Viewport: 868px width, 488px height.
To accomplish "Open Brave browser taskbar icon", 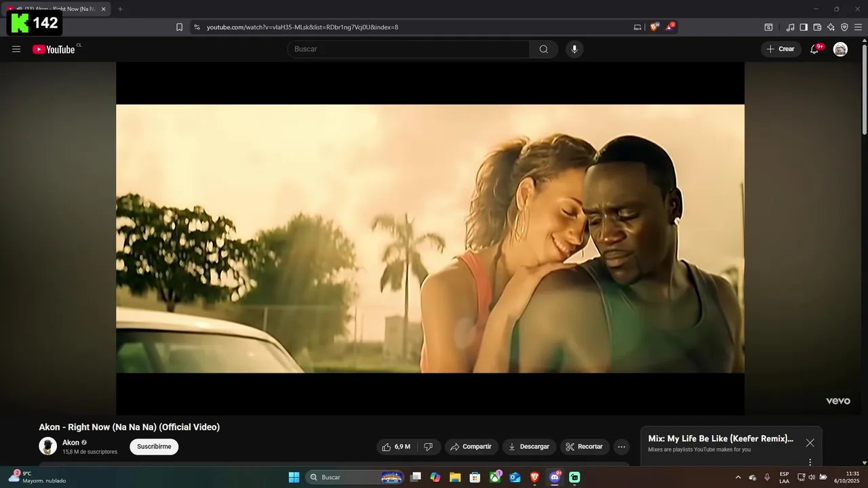I will coord(534,477).
